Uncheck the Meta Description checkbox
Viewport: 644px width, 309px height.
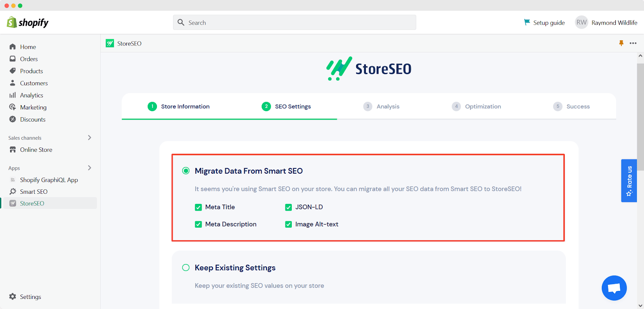pos(198,224)
